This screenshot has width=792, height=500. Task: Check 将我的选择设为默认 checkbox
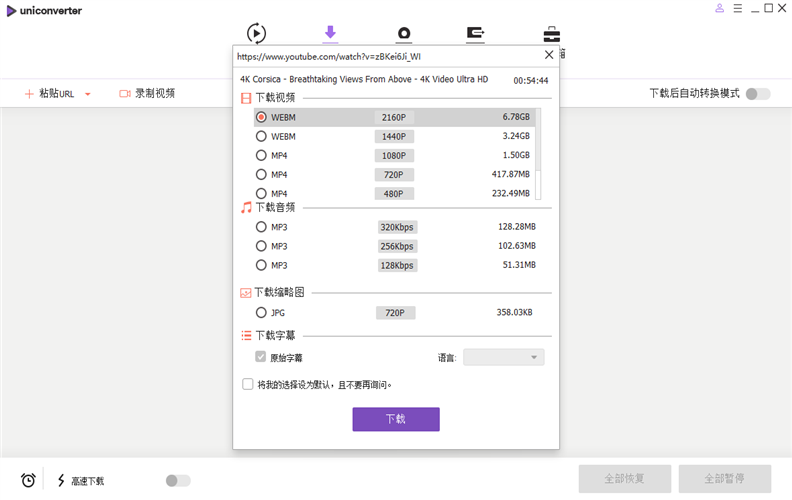click(248, 384)
